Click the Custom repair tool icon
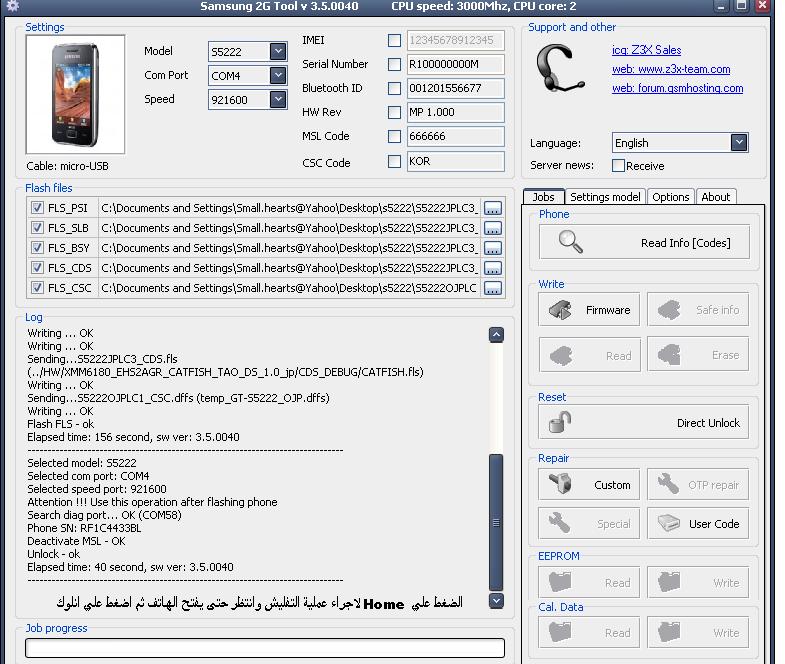The height and width of the screenshot is (664, 785). tap(560, 484)
